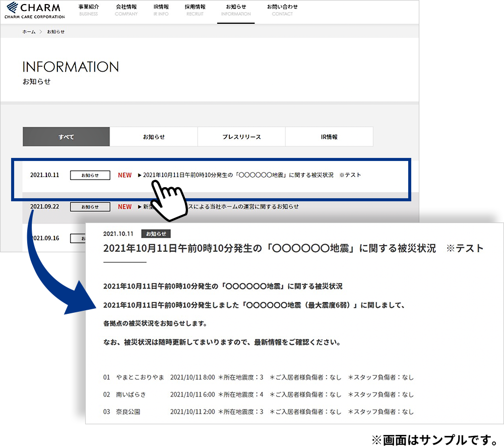Open the 2021.10.11 earthquake damage report link

[x=252, y=175]
